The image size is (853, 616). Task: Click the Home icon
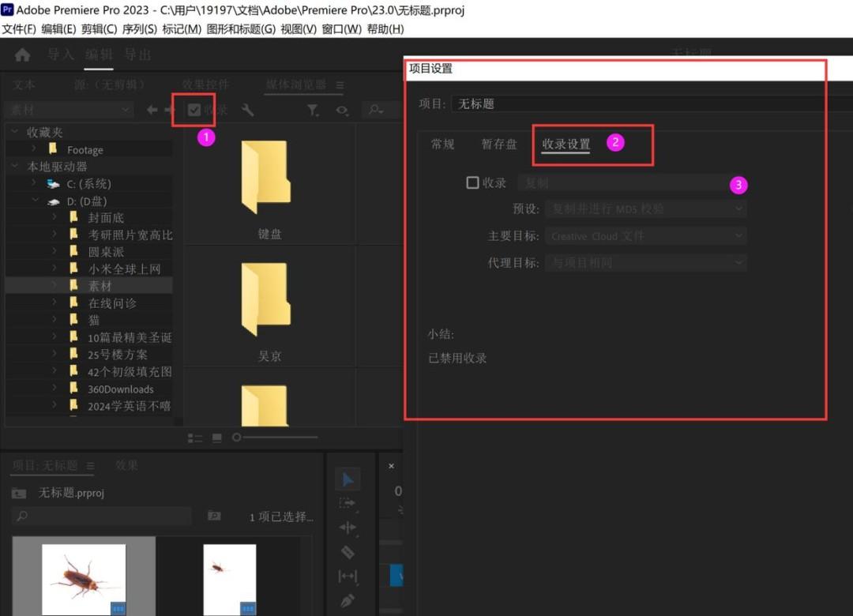(23, 54)
